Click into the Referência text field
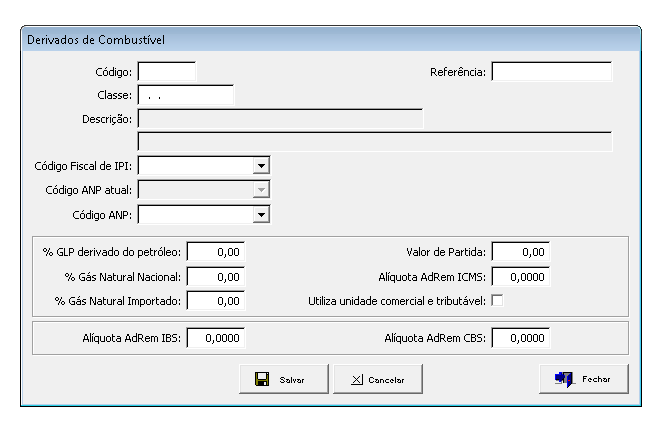 pyautogui.click(x=550, y=72)
